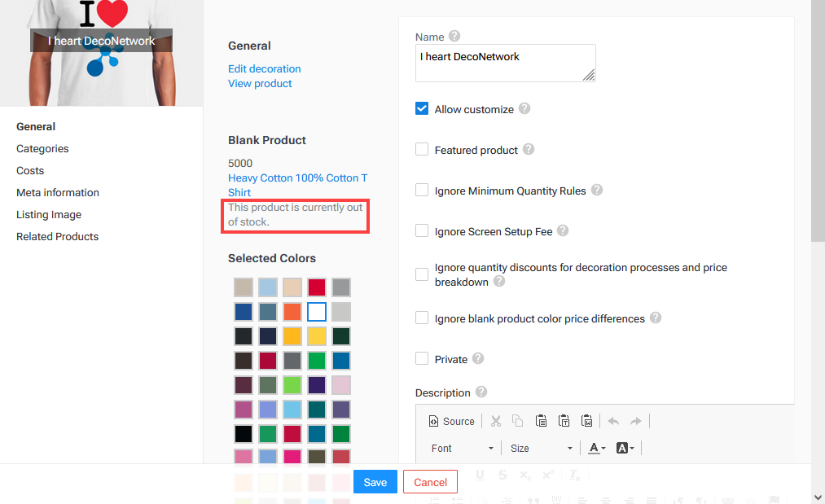
Task: Click the Paste as plain text icon
Action: [x=564, y=421]
